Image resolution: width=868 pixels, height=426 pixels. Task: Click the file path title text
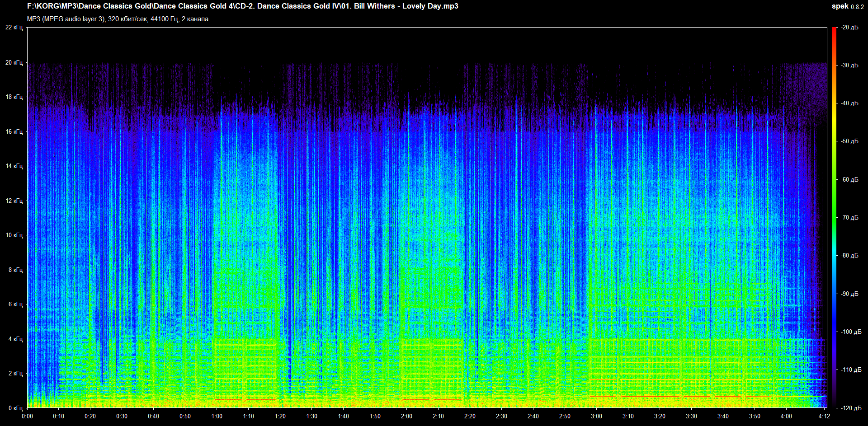(242, 6)
